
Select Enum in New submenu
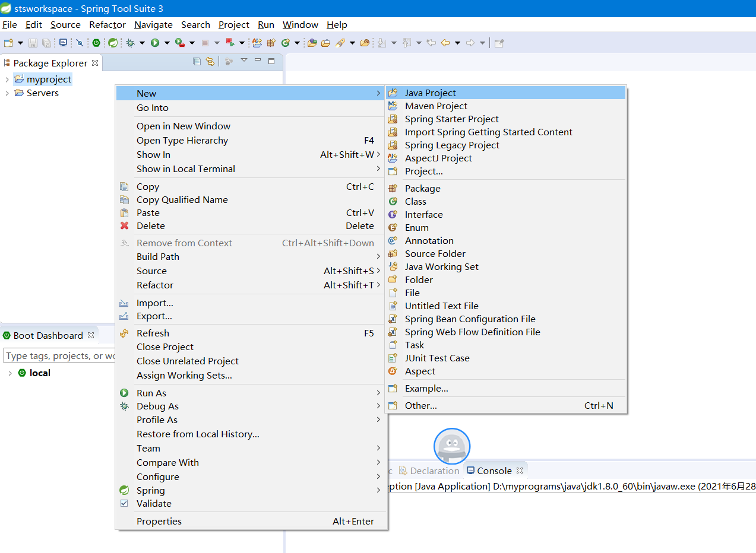coord(505,227)
